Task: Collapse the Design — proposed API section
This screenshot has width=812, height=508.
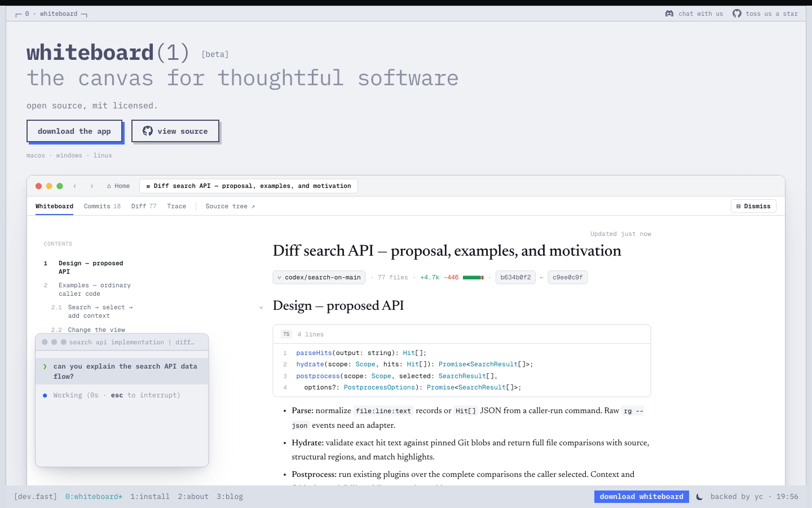Action: coord(261,307)
